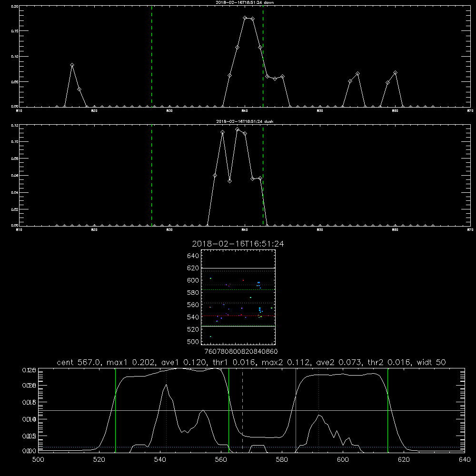This screenshot has height=476, width=476.
Task: Click the 0.10 label on dusk plot y-axis
Action: (14, 142)
